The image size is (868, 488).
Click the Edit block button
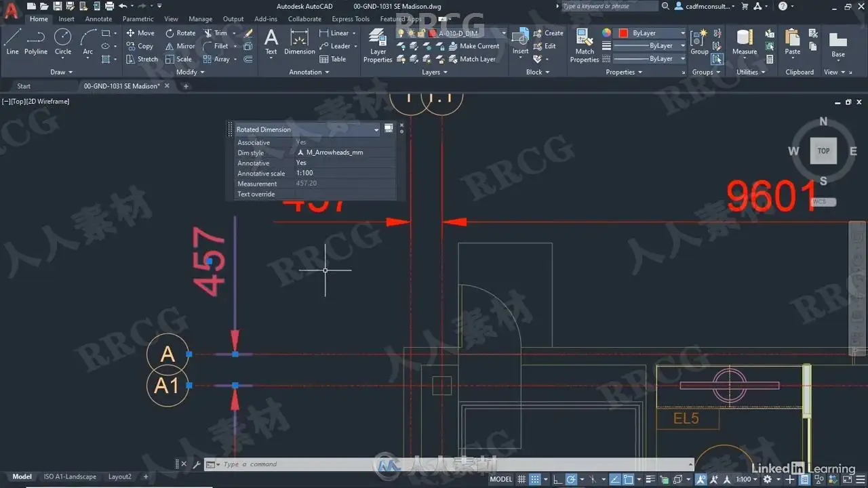[x=545, y=46]
